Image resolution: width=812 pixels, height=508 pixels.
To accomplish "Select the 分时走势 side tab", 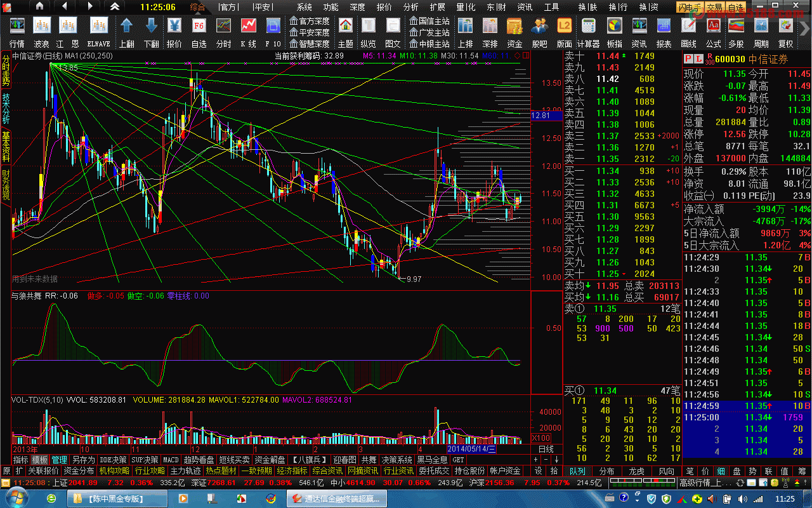I will [6, 70].
